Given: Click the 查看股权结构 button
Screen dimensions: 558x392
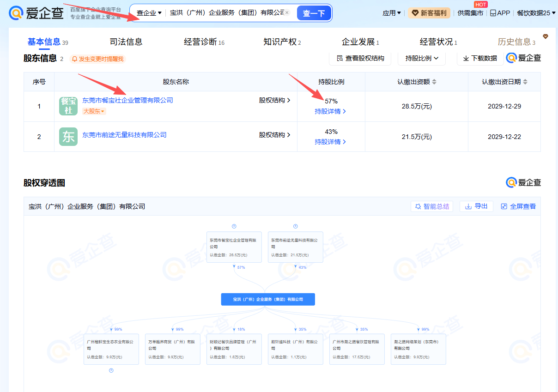Looking at the screenshot, I should pyautogui.click(x=360, y=58).
